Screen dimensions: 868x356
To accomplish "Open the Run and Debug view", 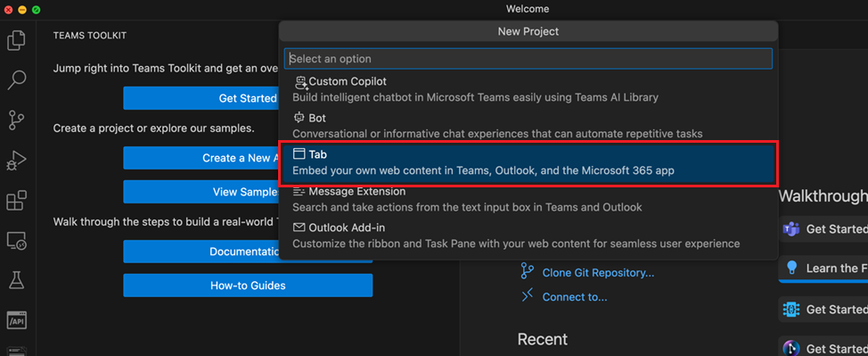I will (x=16, y=161).
